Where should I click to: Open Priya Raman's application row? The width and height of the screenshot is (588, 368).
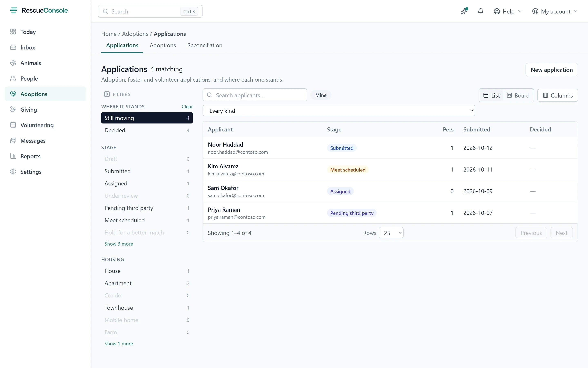[x=390, y=213]
